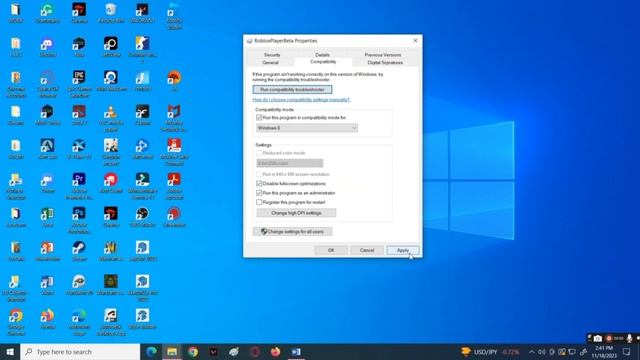Open the Discord desktop shortcut
This screenshot has height=360, width=640.
click(47, 47)
